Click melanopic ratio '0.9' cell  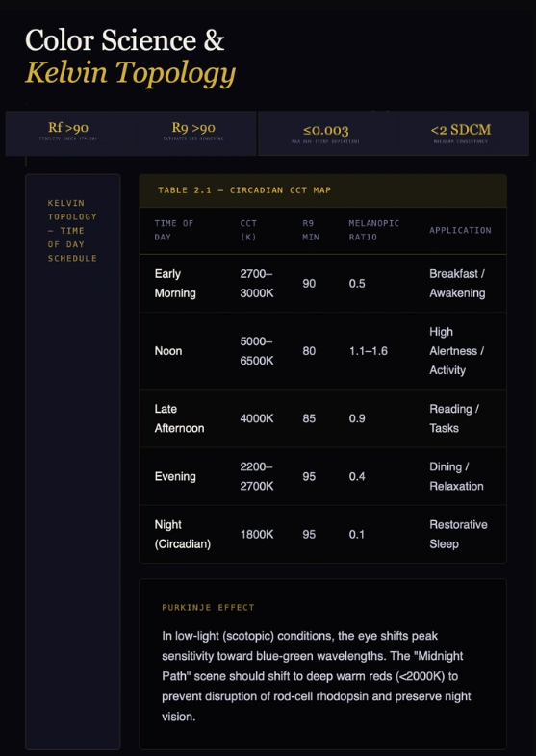[357, 418]
